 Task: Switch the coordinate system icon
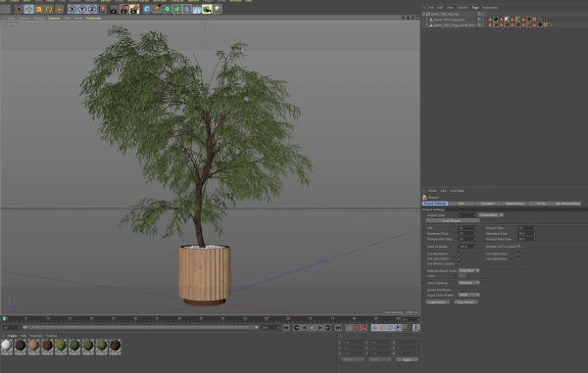coord(102,9)
